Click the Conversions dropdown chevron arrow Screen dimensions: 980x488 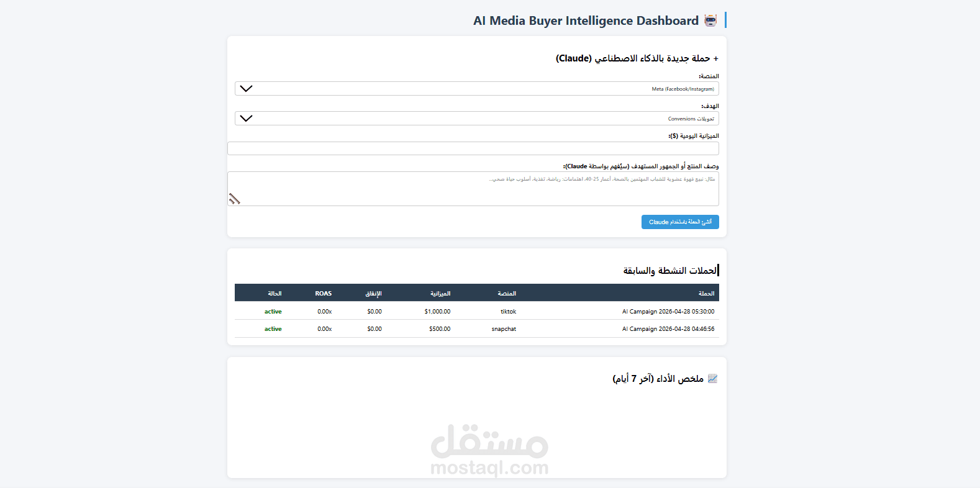(x=246, y=119)
